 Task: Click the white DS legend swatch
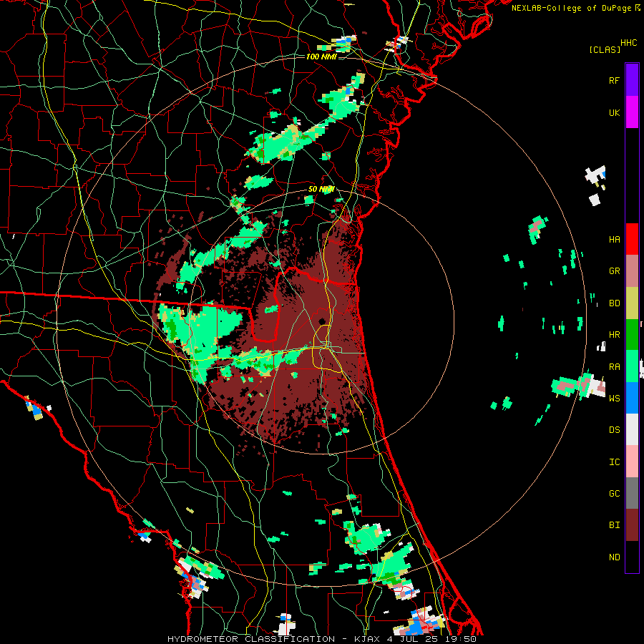(x=632, y=429)
